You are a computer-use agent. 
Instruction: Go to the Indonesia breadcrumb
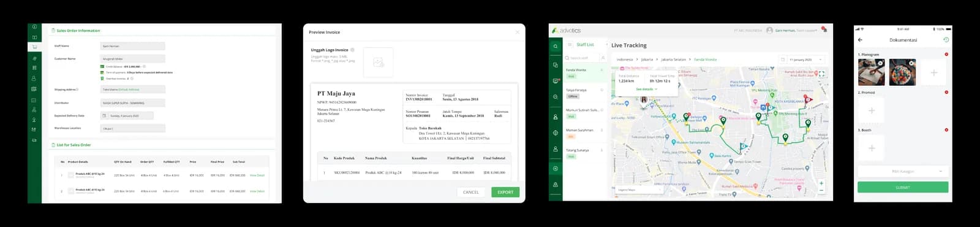(x=625, y=60)
